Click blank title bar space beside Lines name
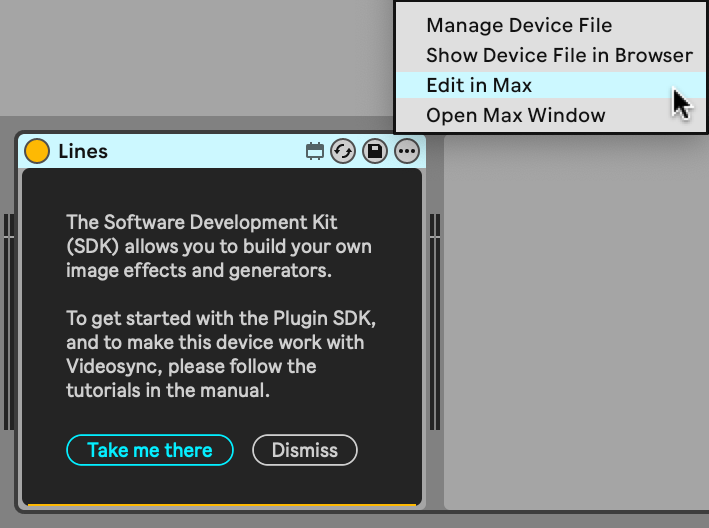709x528 pixels. [200, 152]
